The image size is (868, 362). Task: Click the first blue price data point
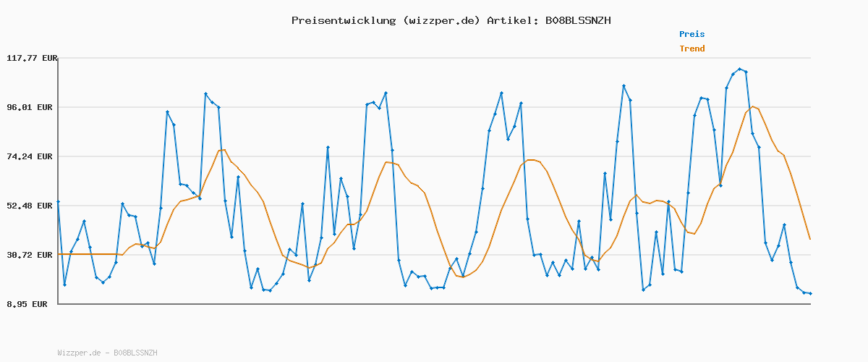point(58,201)
